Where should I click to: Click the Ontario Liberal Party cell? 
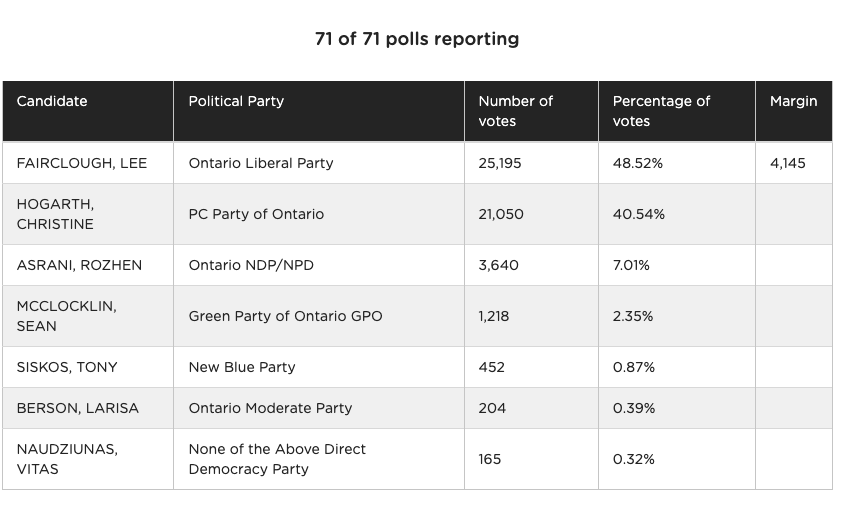click(x=261, y=163)
